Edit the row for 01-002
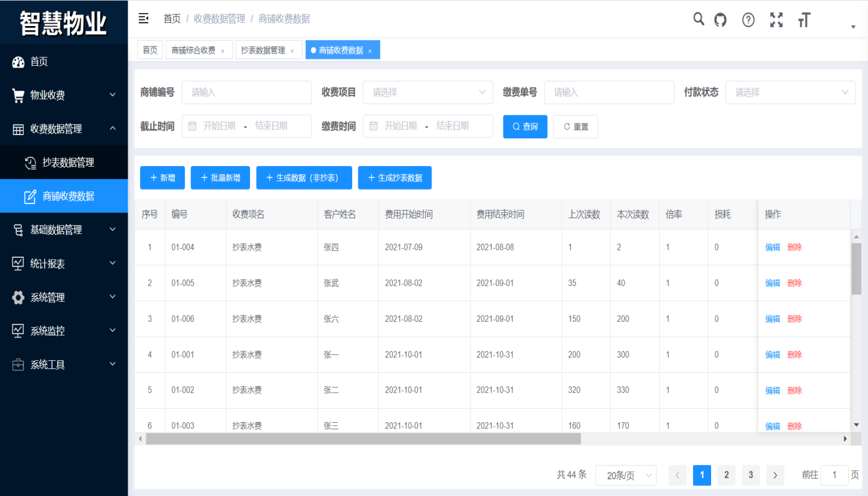The height and width of the screenshot is (496, 868). pyautogui.click(x=773, y=391)
